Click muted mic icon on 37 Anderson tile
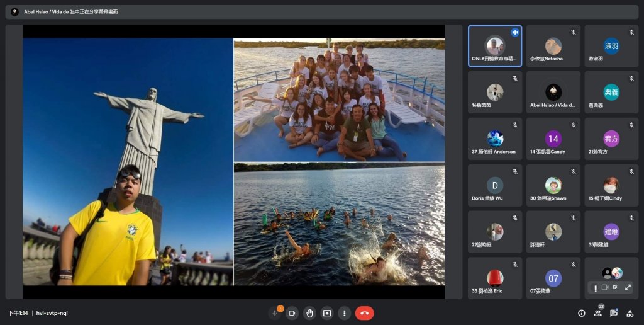The image size is (644, 325). (515, 125)
